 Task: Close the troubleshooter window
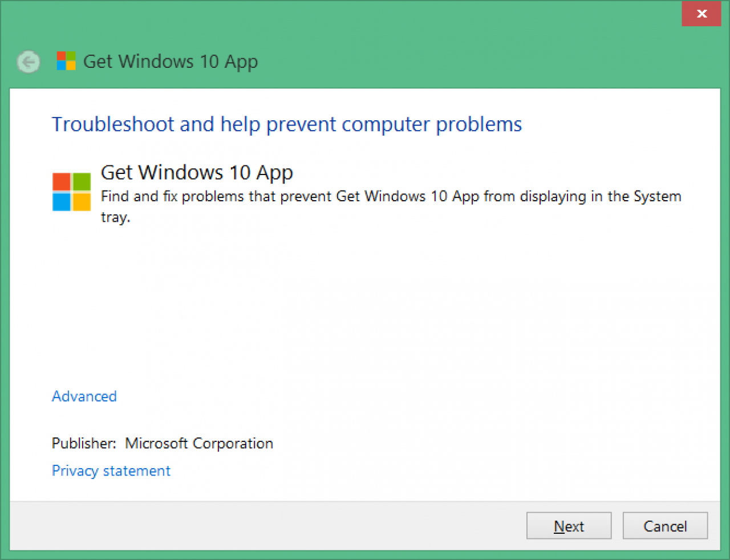[x=701, y=14]
